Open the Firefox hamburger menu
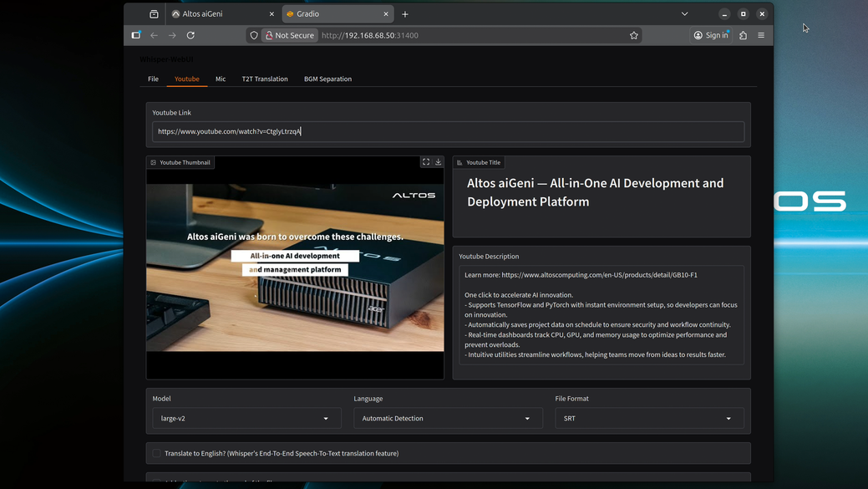The height and width of the screenshot is (489, 868). (761, 35)
